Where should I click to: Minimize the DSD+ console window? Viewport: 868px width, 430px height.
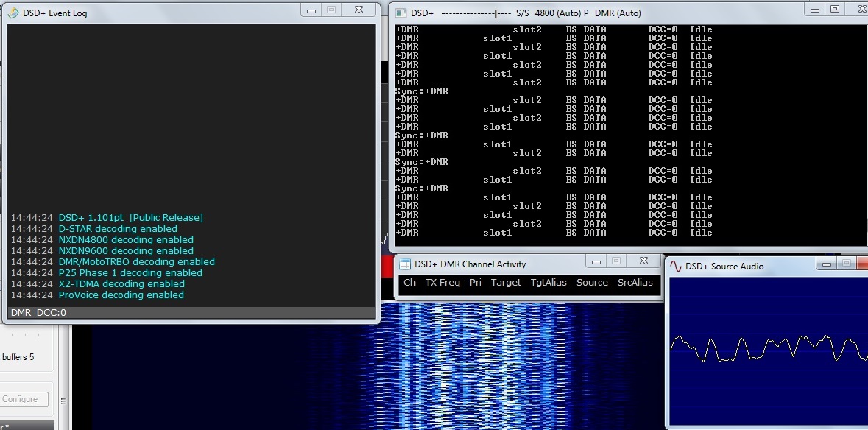coord(815,10)
